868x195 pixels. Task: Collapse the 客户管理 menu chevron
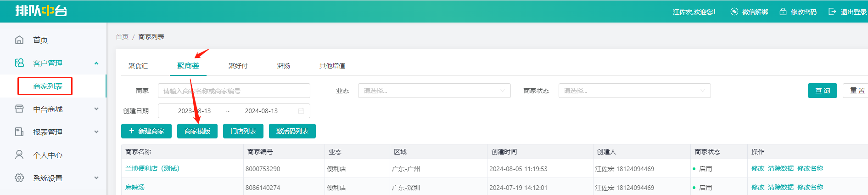pos(96,63)
